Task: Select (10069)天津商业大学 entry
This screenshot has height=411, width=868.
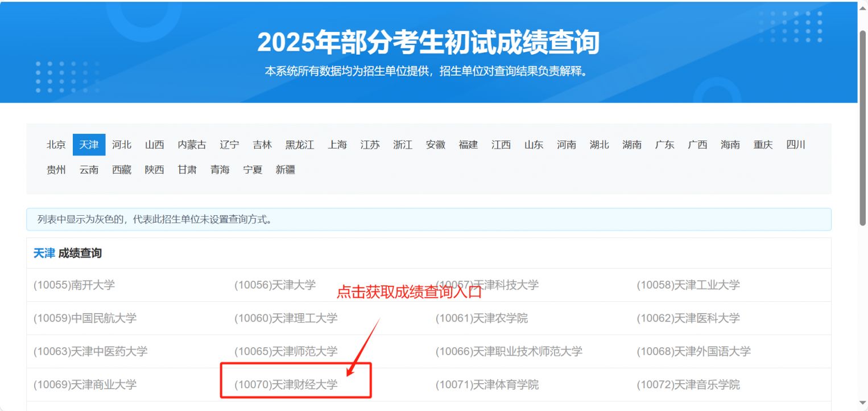Action: tap(85, 385)
